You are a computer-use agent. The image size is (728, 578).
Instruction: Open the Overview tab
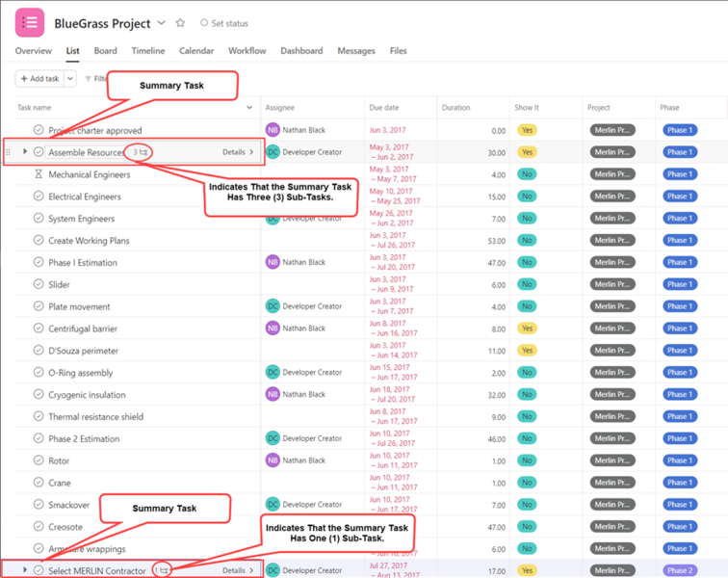(34, 51)
